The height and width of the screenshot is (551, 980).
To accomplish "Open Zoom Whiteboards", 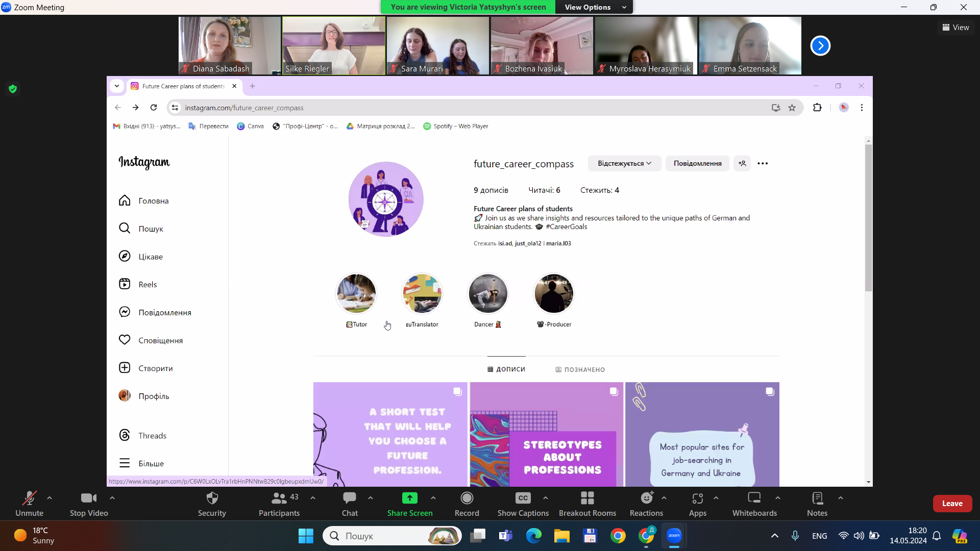I will coord(754,498).
